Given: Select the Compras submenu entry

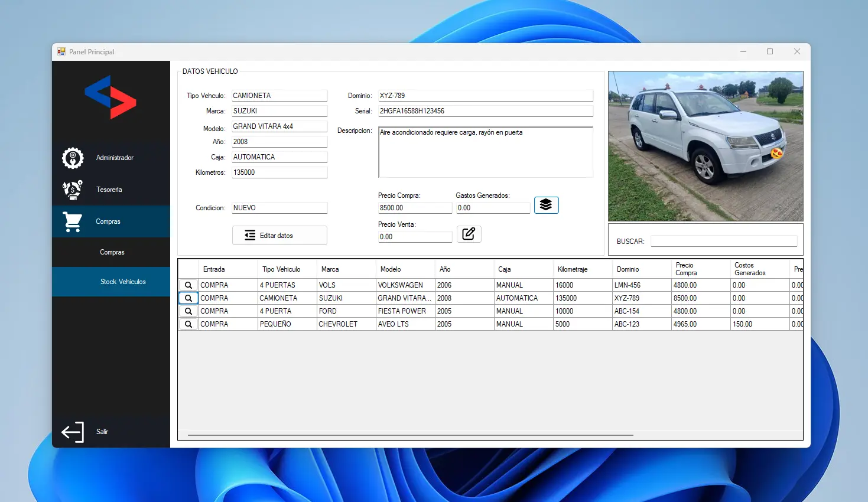Looking at the screenshot, I should pyautogui.click(x=112, y=252).
